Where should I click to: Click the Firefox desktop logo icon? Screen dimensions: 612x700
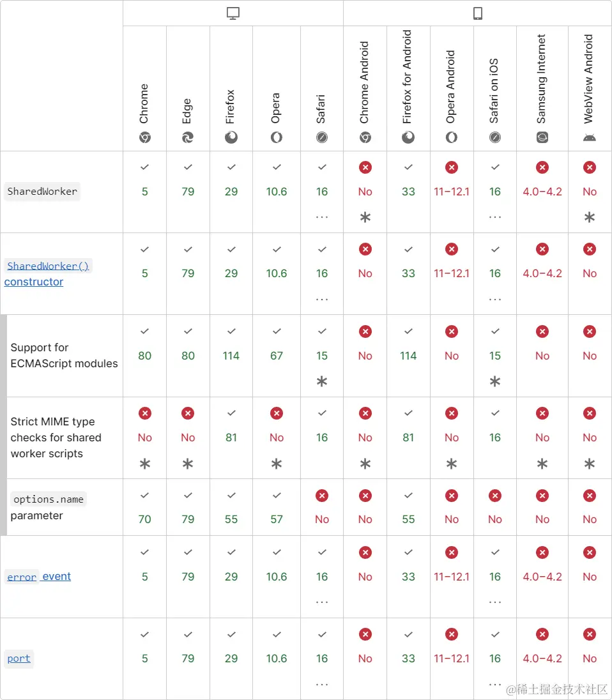tap(231, 137)
